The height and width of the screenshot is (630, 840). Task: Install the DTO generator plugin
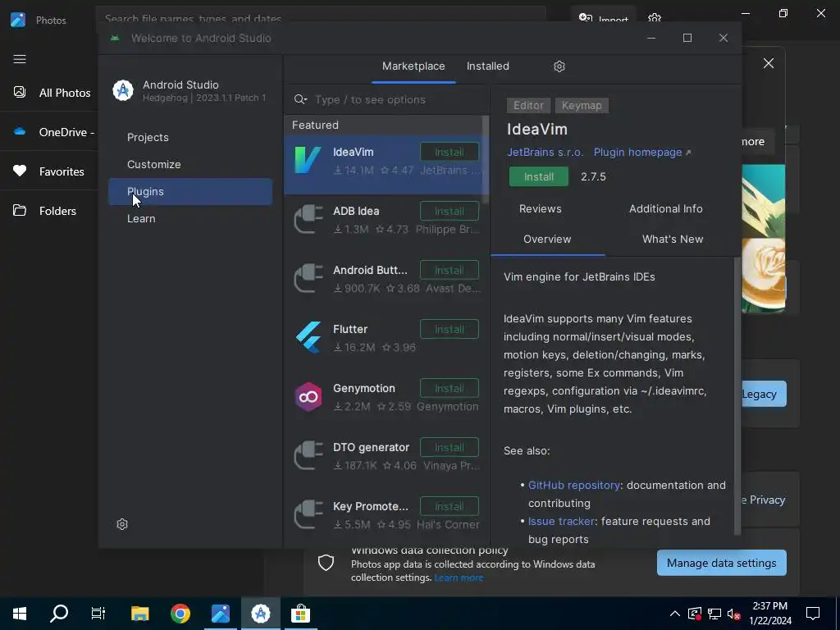(x=449, y=447)
